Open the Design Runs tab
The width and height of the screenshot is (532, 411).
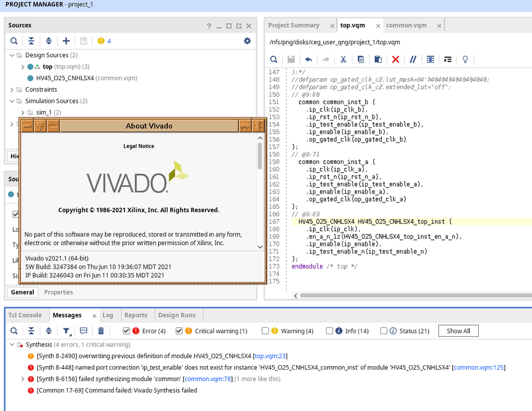pos(177,315)
